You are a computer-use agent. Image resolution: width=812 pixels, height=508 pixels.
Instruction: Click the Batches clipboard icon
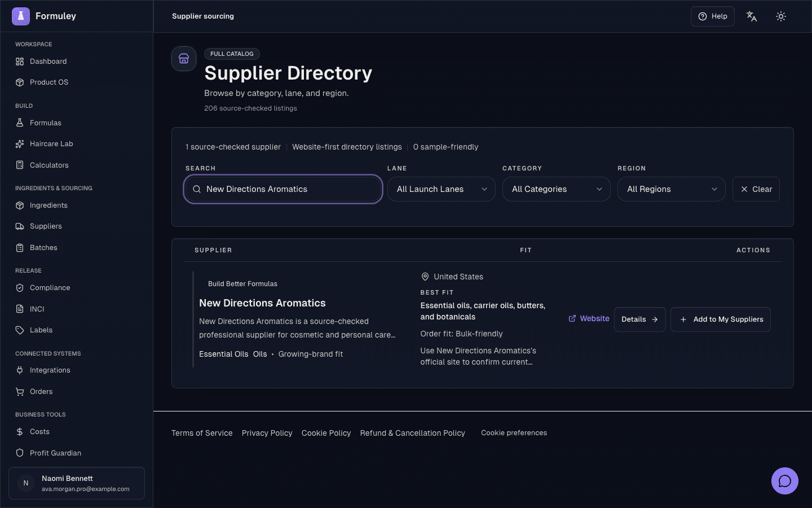pos(20,248)
